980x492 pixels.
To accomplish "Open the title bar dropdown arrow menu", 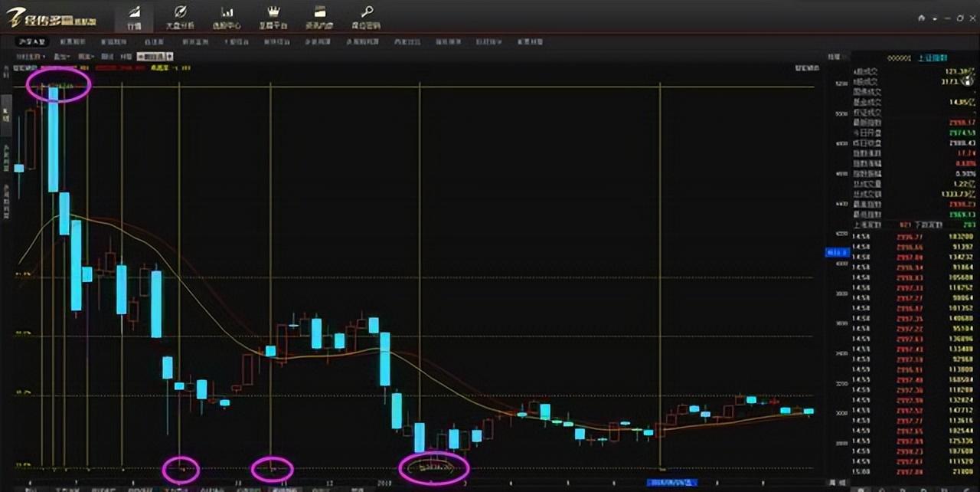I will 936,18.
